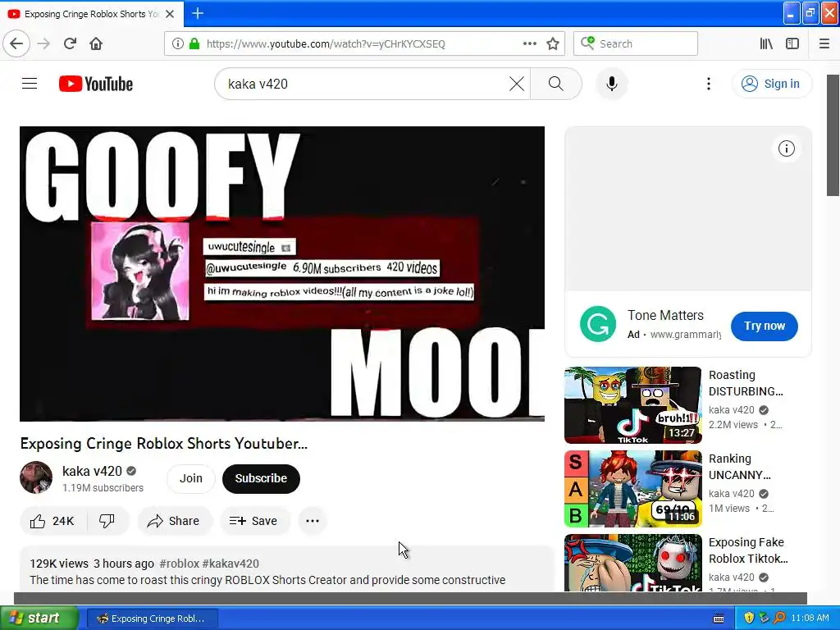Open Roasting DISTURBING video thumbnail

click(632, 405)
